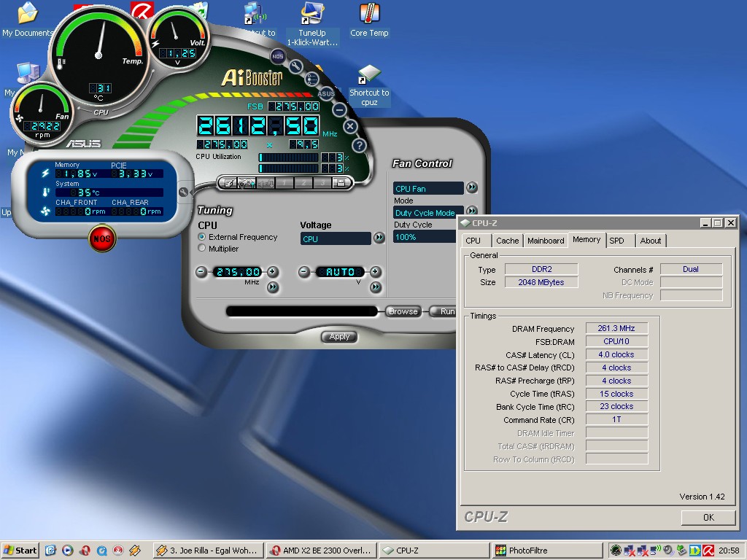Click the CAS# Latency value 4.0 clocks
Screen dimensions: 747x560
click(x=616, y=354)
